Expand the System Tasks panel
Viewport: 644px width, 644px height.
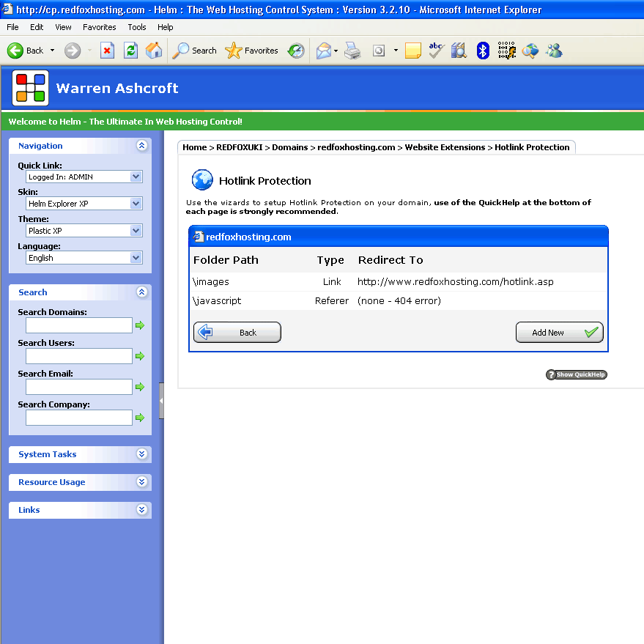[x=141, y=454]
